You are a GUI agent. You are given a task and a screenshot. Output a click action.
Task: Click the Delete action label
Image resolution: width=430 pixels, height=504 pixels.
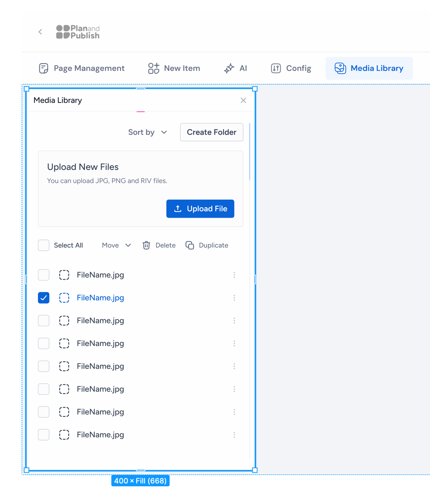pos(166,245)
